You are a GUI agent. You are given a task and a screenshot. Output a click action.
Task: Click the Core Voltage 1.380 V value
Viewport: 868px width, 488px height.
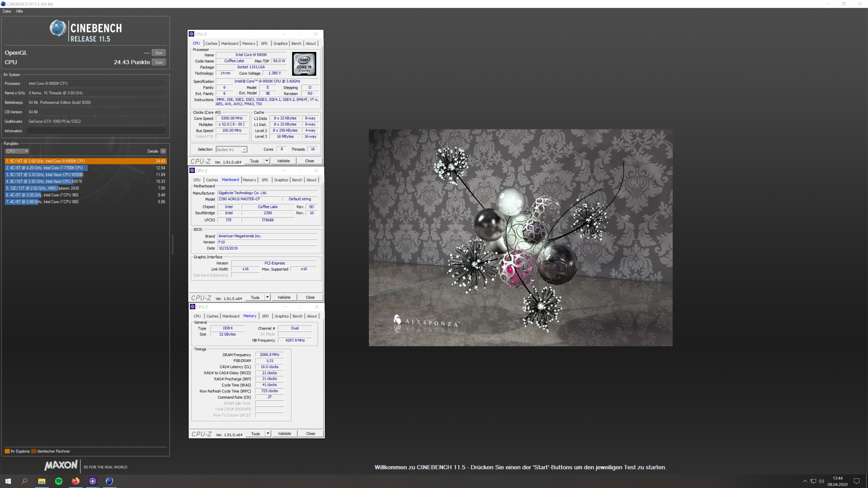coord(274,73)
